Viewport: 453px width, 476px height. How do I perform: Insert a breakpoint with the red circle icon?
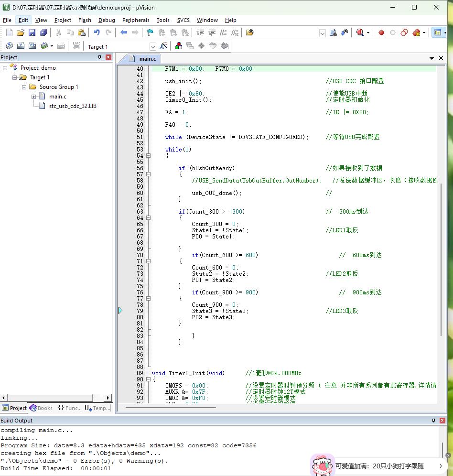point(381,32)
